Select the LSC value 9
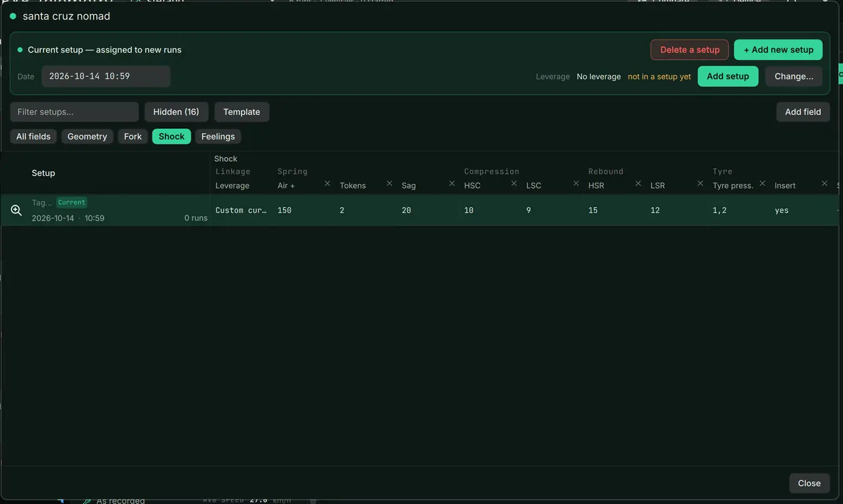 click(x=529, y=210)
